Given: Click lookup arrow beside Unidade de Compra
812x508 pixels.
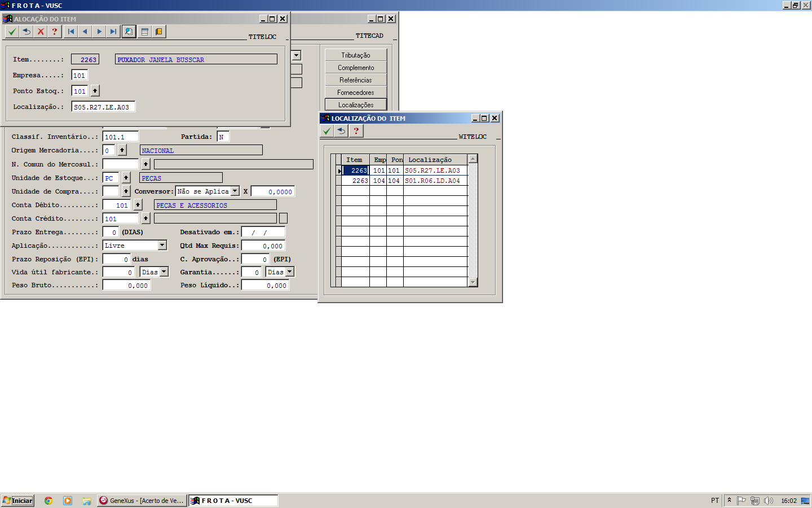Looking at the screenshot, I should pyautogui.click(x=126, y=191).
